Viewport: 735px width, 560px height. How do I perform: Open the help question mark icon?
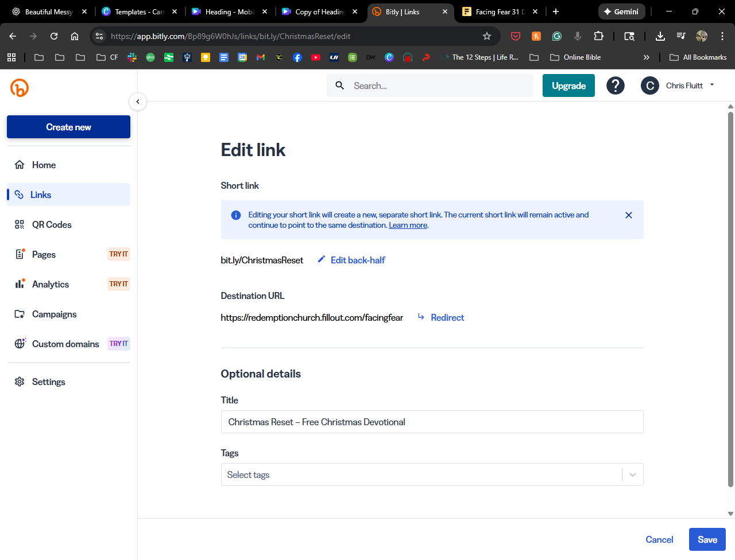(x=615, y=85)
